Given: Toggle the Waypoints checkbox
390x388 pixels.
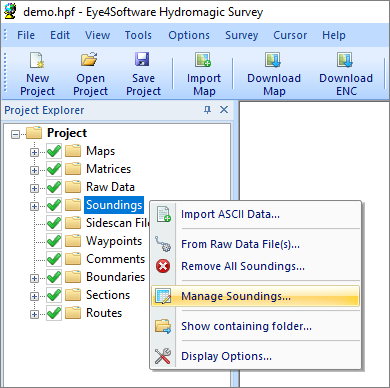Looking at the screenshot, I should (x=54, y=241).
